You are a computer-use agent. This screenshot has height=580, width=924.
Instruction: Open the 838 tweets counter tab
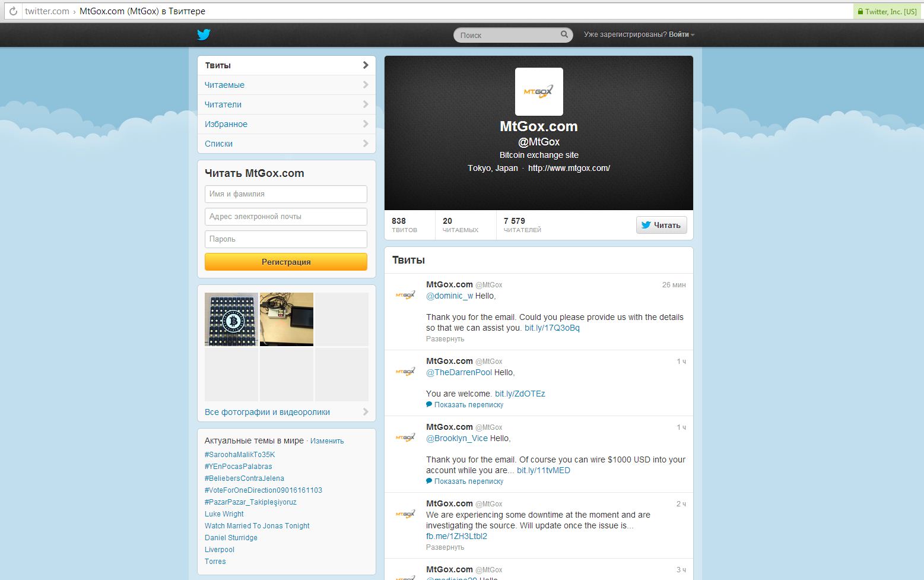click(x=409, y=225)
